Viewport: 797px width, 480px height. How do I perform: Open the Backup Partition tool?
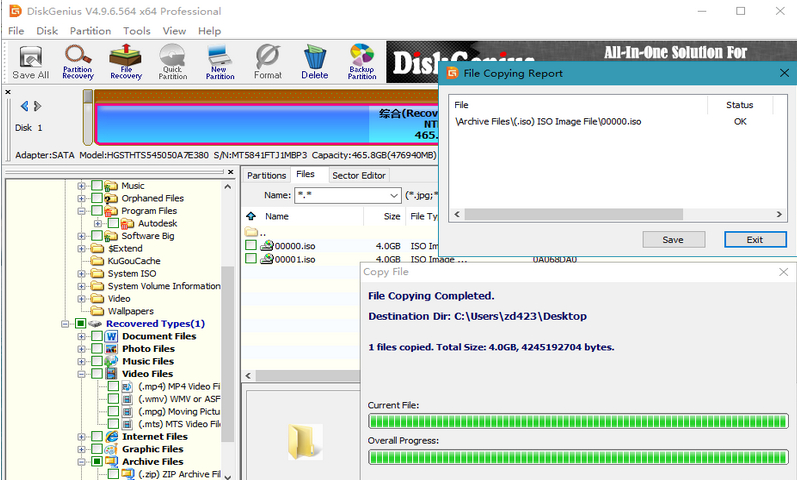click(362, 62)
